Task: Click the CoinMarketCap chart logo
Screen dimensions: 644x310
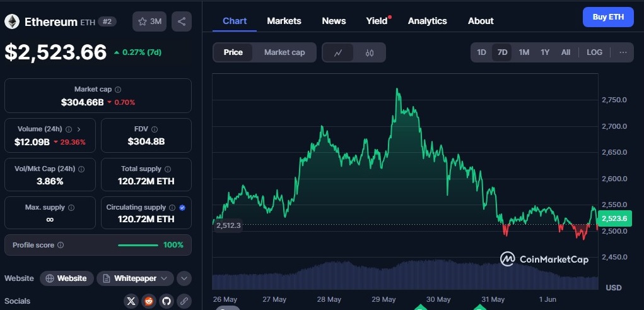Action: pyautogui.click(x=544, y=259)
